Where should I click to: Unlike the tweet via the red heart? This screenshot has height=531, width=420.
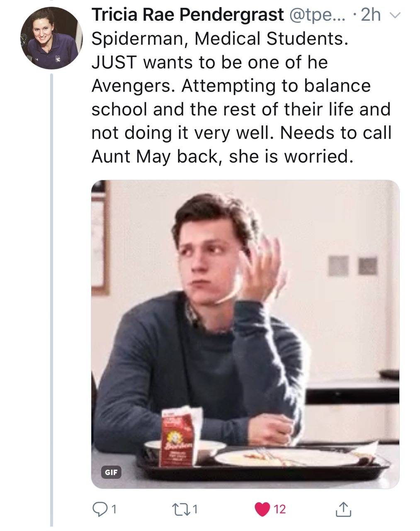click(x=262, y=509)
